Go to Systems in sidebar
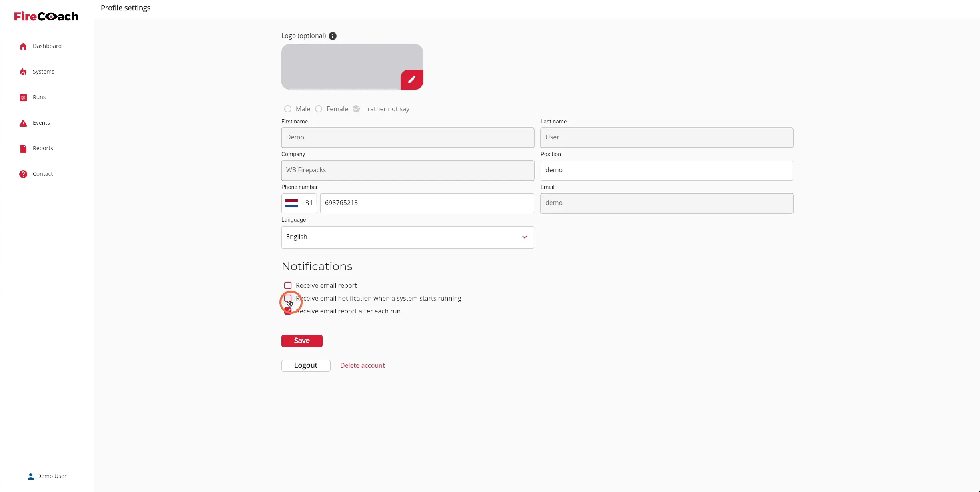Screen dimensions: 980x492 (44, 72)
